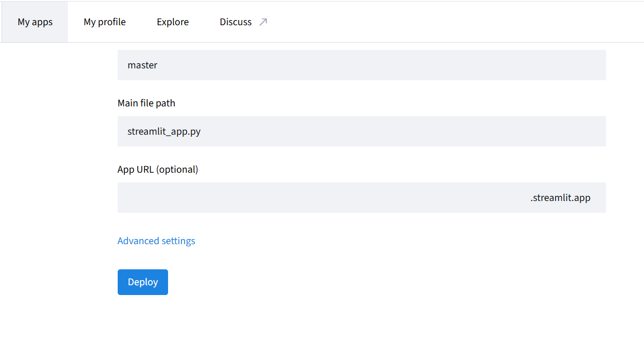Switch to the My profile tab
Screen dimensions: 644x349
click(x=104, y=22)
